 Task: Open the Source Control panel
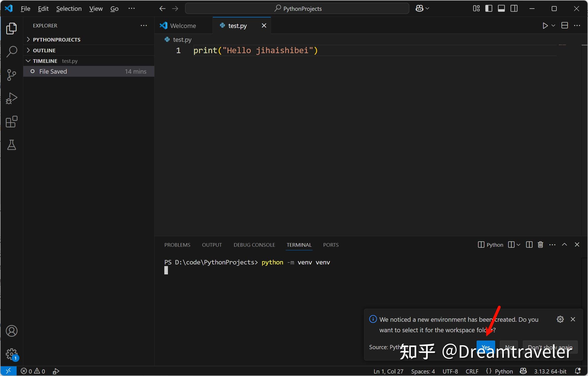pyautogui.click(x=11, y=75)
